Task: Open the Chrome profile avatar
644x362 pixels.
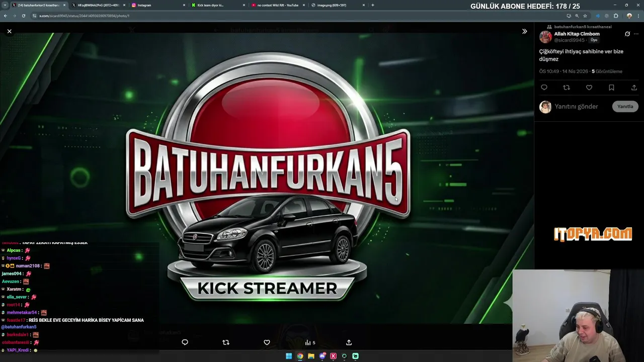Action: click(x=629, y=16)
